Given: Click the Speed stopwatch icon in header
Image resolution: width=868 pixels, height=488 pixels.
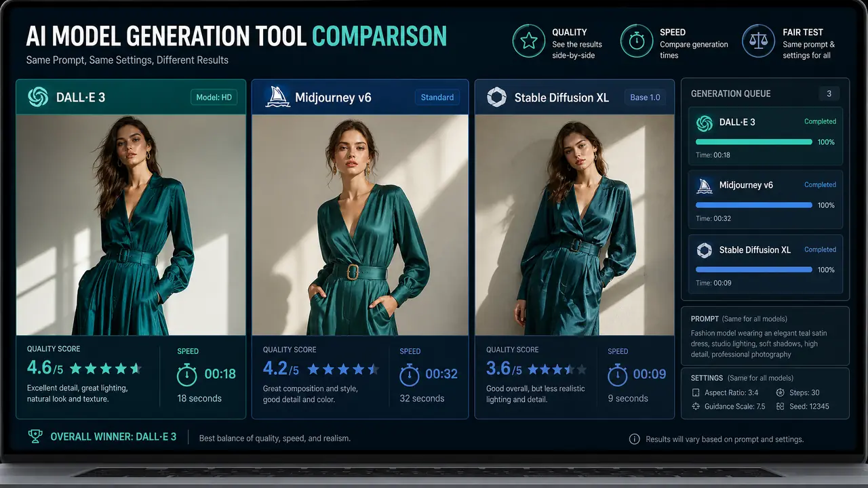Looking at the screenshot, I should coord(637,42).
